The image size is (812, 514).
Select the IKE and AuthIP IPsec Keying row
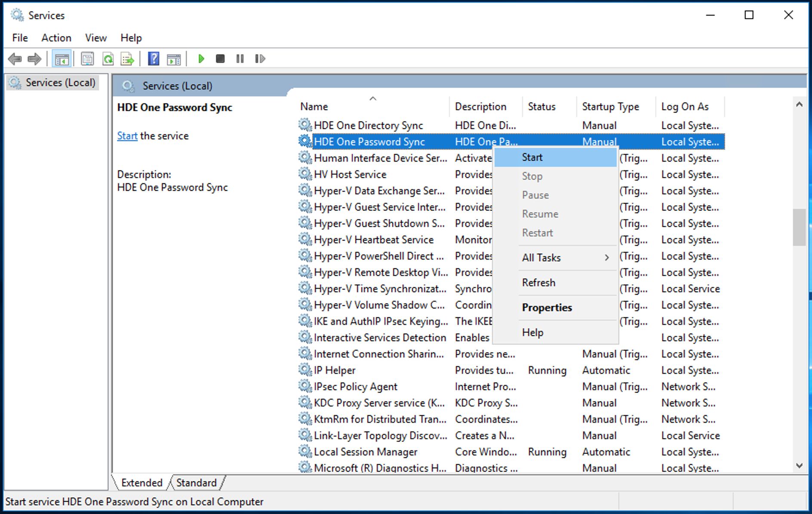point(511,321)
